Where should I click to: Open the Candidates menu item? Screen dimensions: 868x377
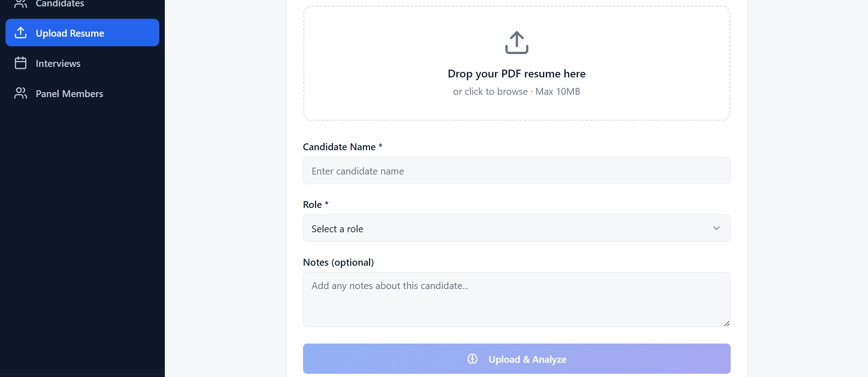60,4
